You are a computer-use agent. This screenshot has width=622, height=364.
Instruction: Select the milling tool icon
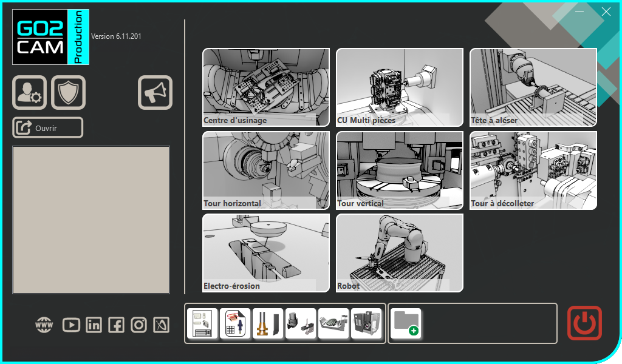[x=267, y=323]
